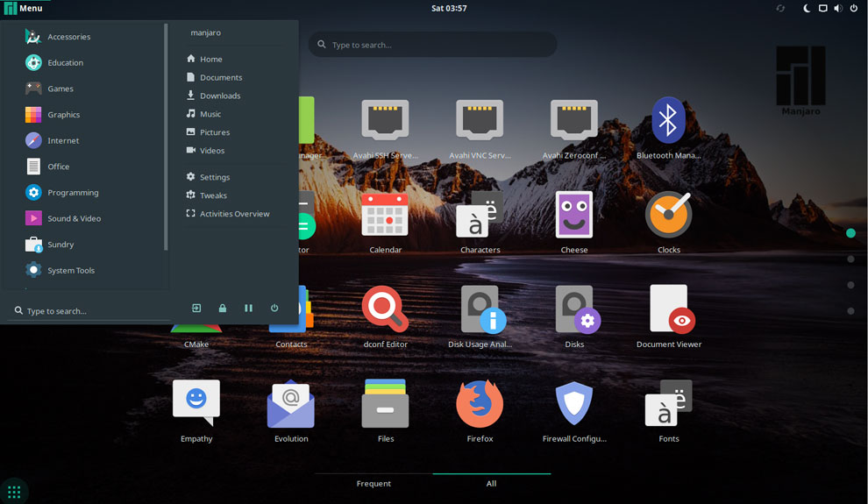868x504 pixels.
Task: Switch to the Frequent tab
Action: click(374, 483)
